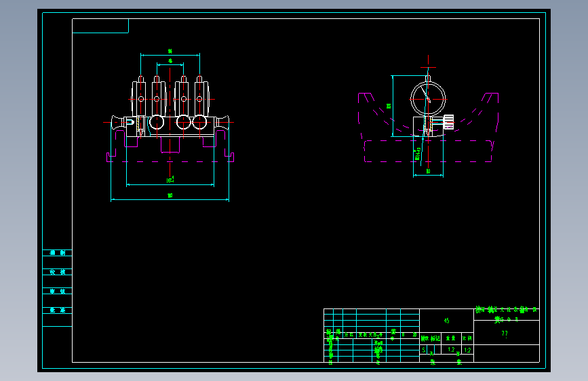The image size is (588, 381).
Task: Click the rightmost large circle on front-view body
Action: tap(199, 122)
